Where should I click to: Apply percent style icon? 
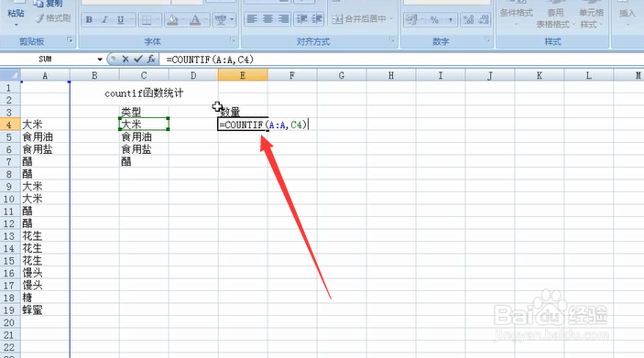[x=434, y=19]
